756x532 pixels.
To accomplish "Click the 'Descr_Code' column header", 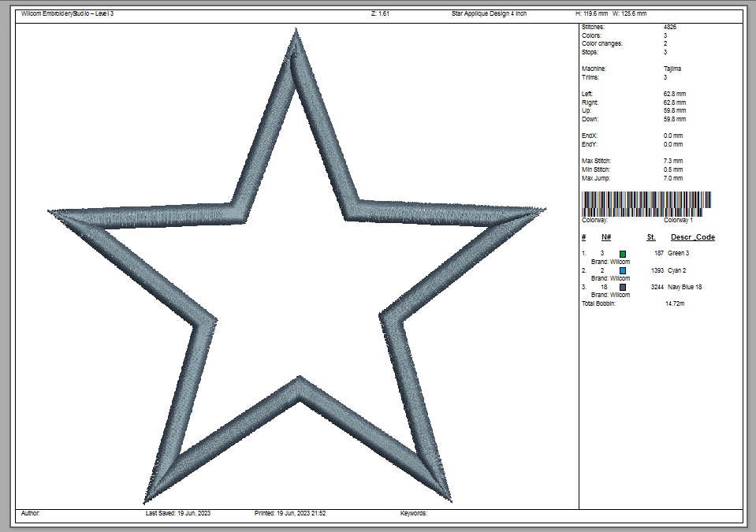I will tap(692, 237).
